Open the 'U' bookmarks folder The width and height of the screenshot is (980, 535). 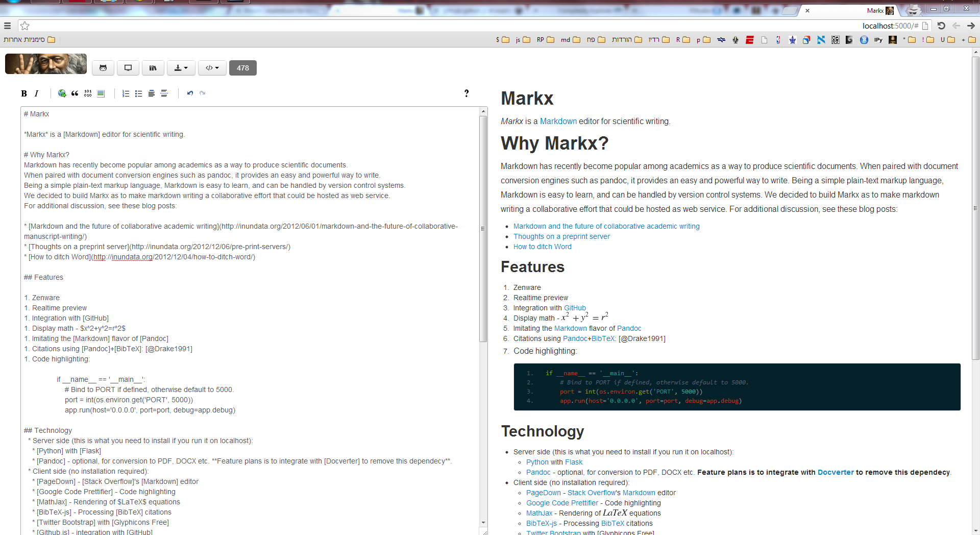click(x=948, y=40)
